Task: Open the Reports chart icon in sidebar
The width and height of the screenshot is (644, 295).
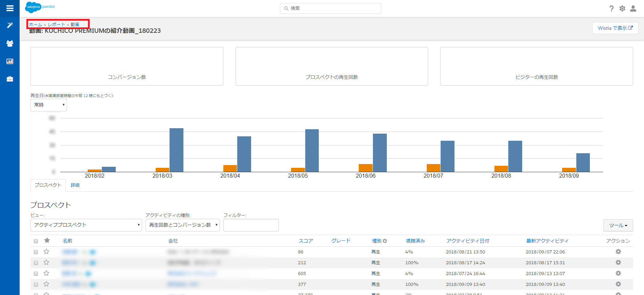Action: coord(10,61)
